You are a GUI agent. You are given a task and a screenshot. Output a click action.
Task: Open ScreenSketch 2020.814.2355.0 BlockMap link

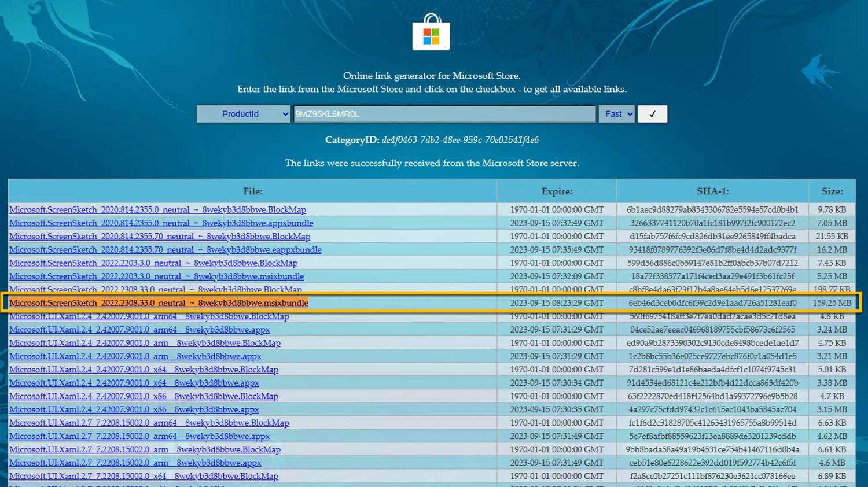coord(157,210)
